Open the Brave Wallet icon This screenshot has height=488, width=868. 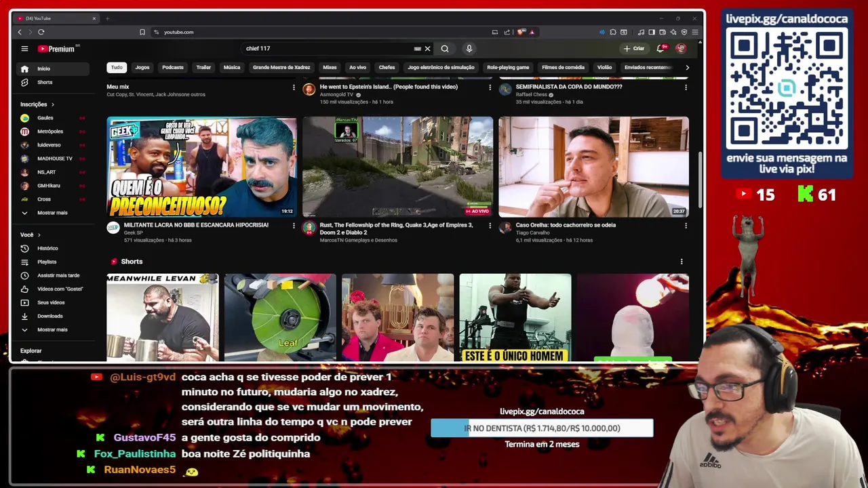pos(663,32)
